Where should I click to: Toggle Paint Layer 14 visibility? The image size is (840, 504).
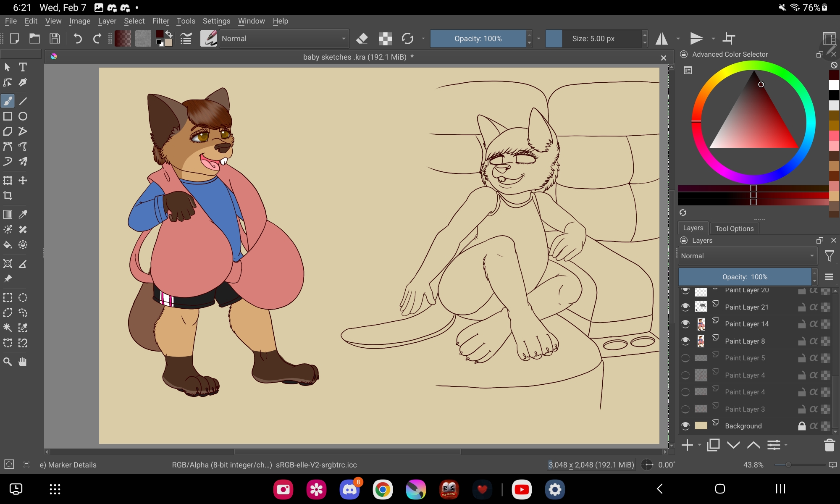tap(685, 324)
